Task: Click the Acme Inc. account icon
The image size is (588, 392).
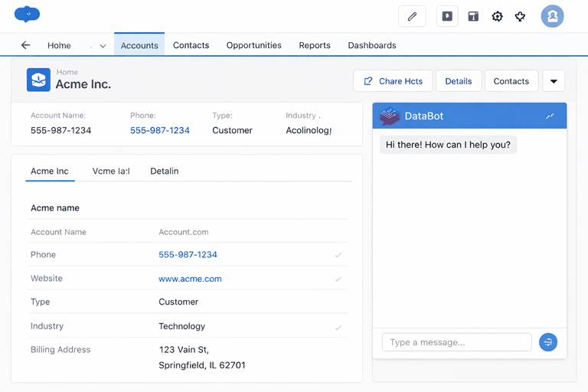Action: 38,80
